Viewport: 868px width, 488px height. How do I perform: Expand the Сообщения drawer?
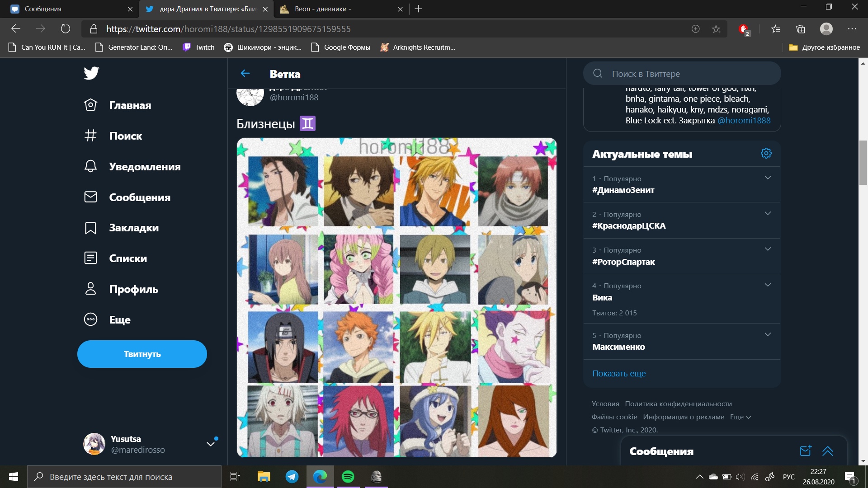(828, 450)
